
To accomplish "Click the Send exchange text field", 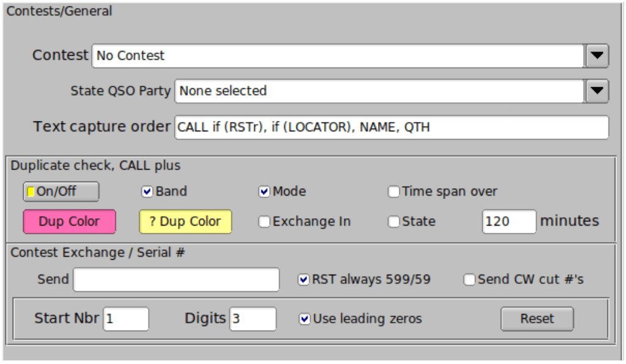I will (x=176, y=280).
